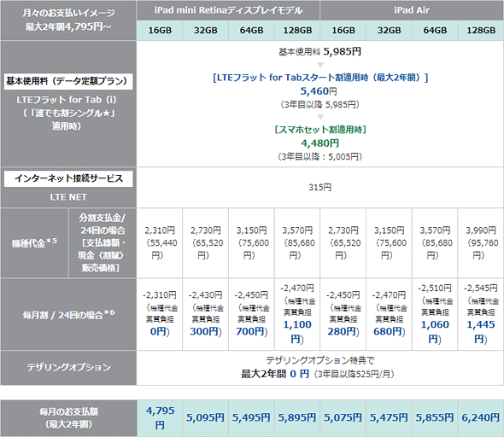Click the テザリングオプション row label
The image size is (504, 437).
click(x=68, y=367)
